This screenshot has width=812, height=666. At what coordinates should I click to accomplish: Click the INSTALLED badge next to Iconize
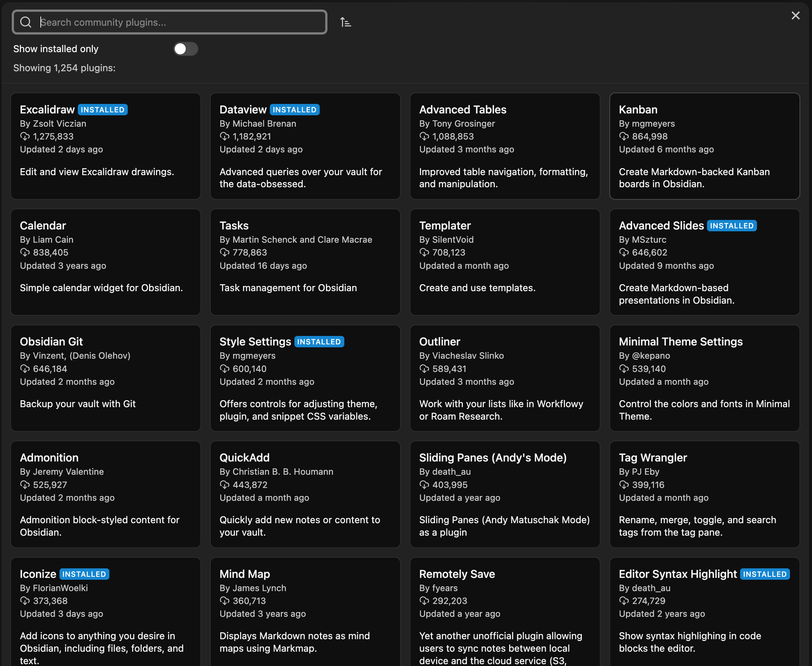tap(84, 574)
